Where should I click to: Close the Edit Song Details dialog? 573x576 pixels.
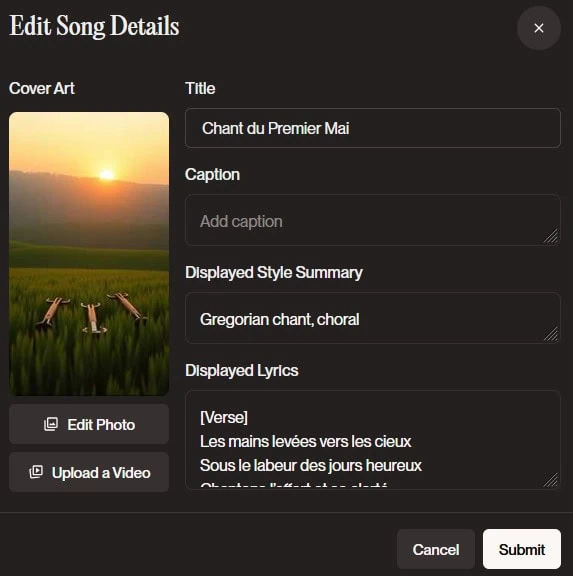coord(538,28)
